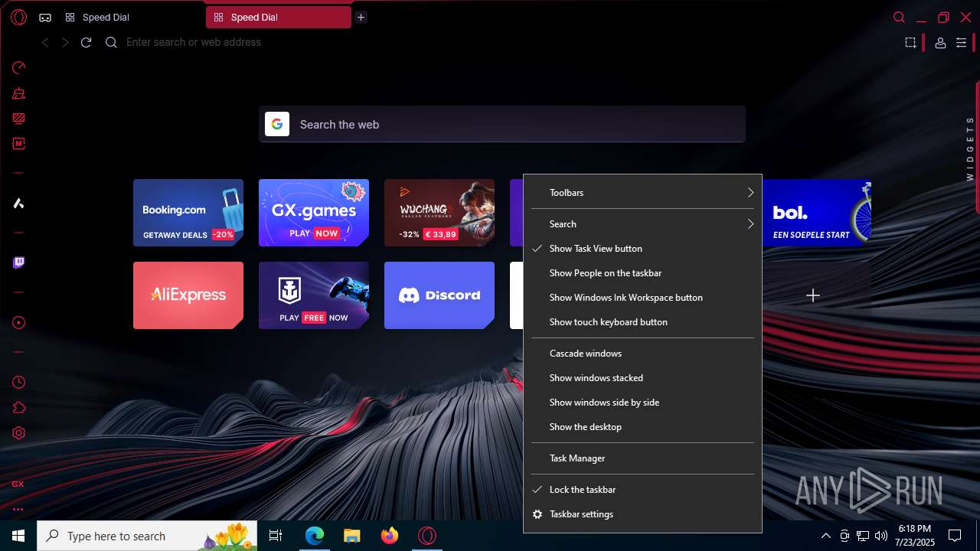Enable Show touch keyboard button
Viewport: 980px width, 551px height.
pyautogui.click(x=642, y=322)
